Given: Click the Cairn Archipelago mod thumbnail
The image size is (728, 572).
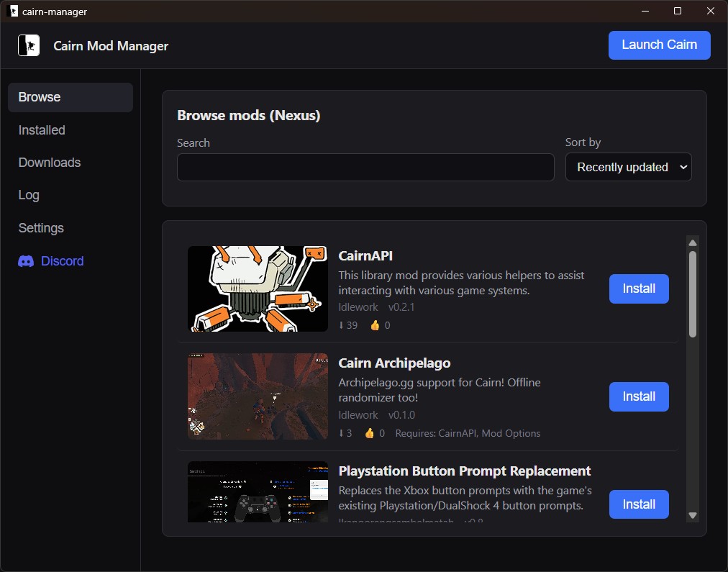Looking at the screenshot, I should [258, 396].
